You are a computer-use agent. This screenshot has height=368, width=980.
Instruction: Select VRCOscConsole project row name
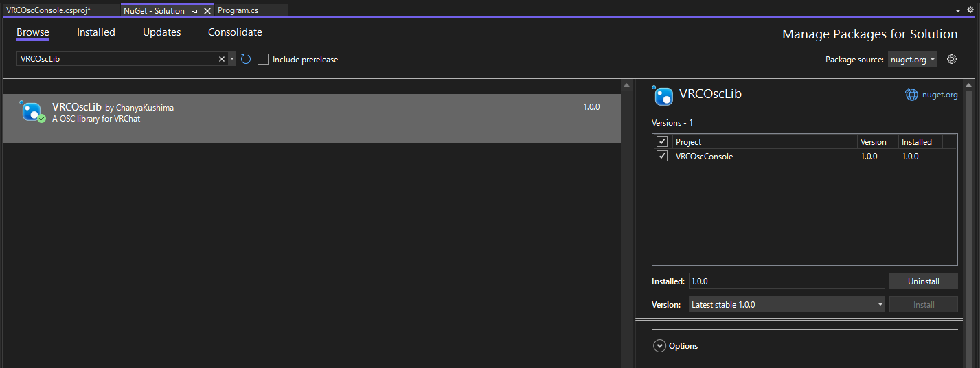(x=704, y=157)
